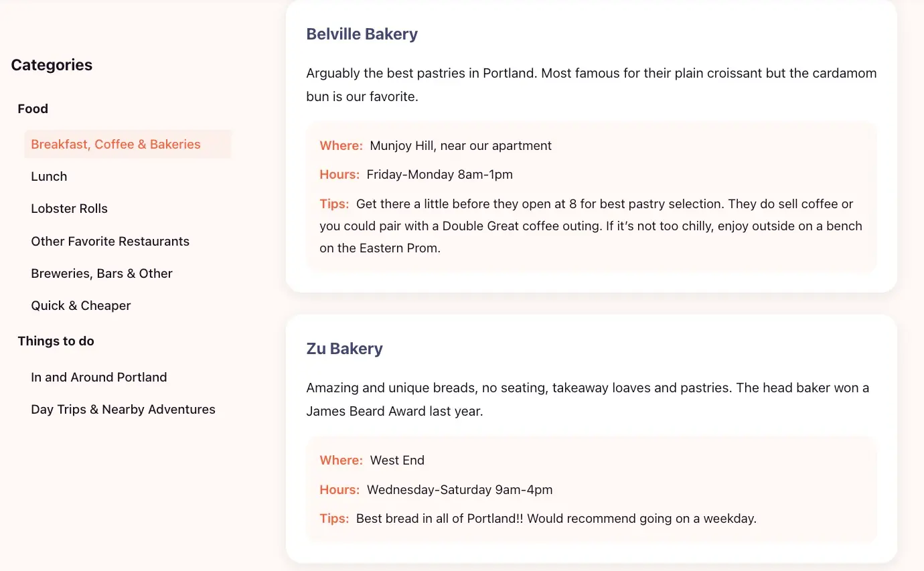This screenshot has height=571, width=924.
Task: Open the Lobster Rolls category
Action: point(69,208)
